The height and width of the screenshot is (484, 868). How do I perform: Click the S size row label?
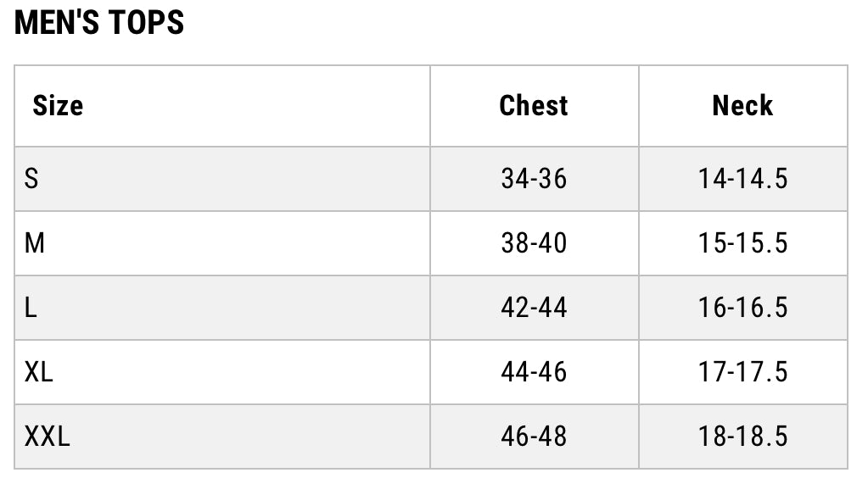click(x=31, y=179)
